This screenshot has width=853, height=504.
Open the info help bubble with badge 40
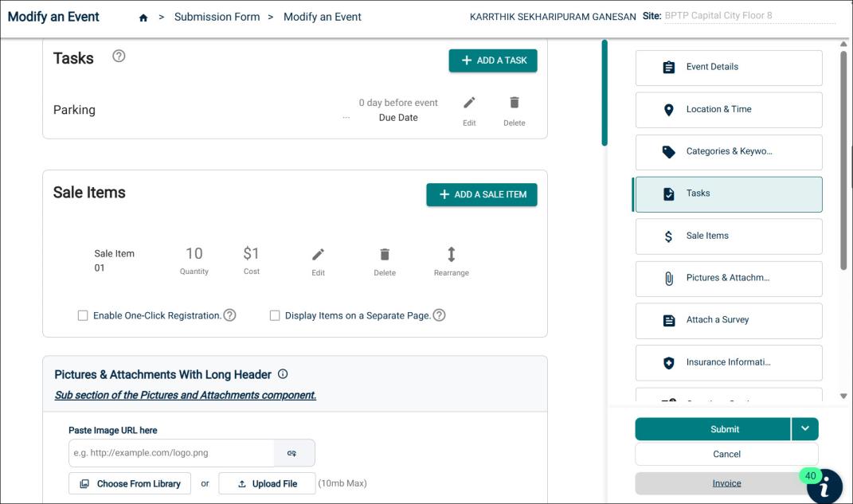824,486
